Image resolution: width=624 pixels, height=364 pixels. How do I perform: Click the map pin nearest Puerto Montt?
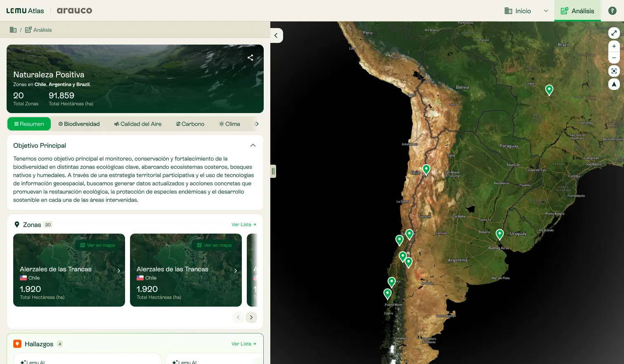coord(388,294)
